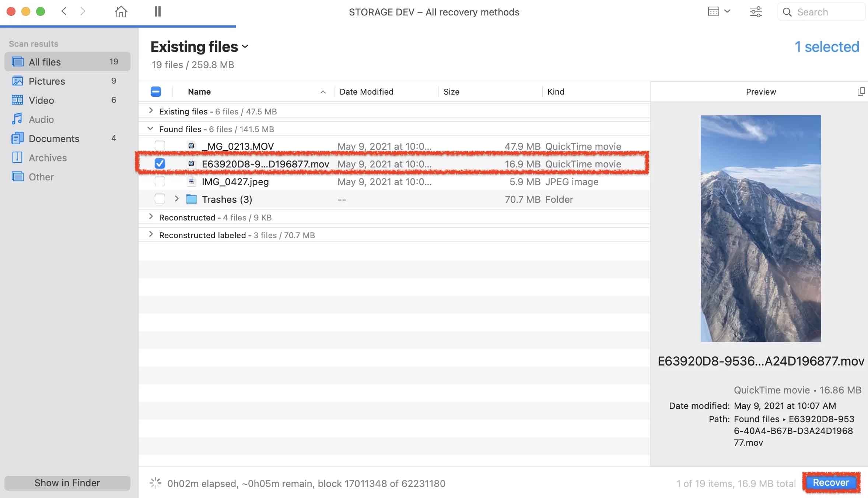Click the Other category icon
Image resolution: width=868 pixels, height=498 pixels.
17,177
